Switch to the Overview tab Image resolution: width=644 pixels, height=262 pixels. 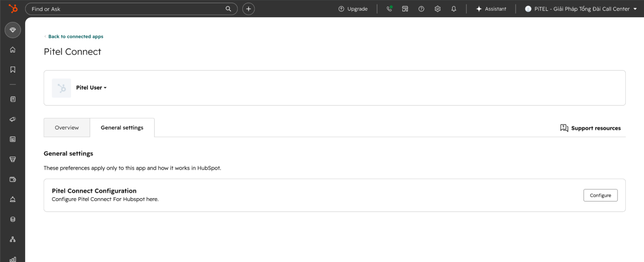click(67, 128)
